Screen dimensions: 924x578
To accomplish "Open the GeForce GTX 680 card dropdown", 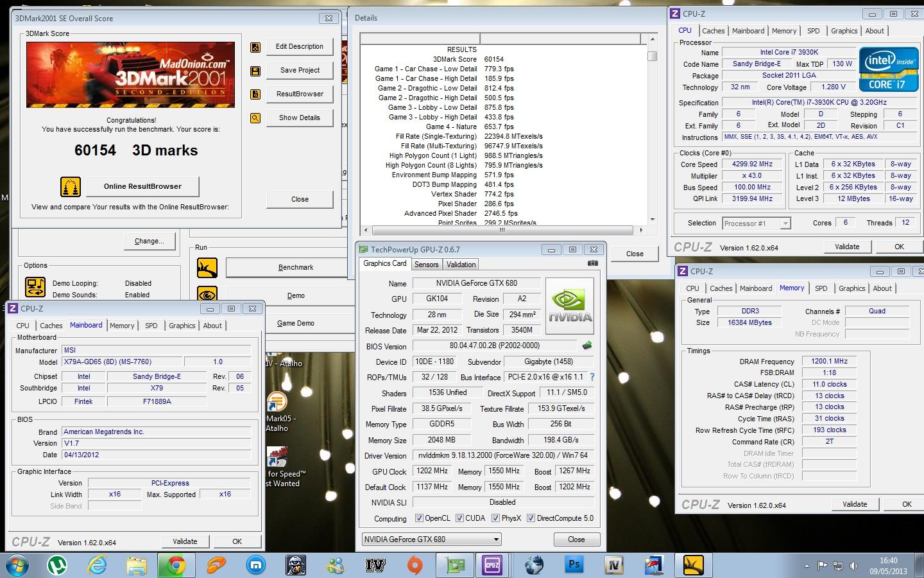I will click(x=431, y=539).
